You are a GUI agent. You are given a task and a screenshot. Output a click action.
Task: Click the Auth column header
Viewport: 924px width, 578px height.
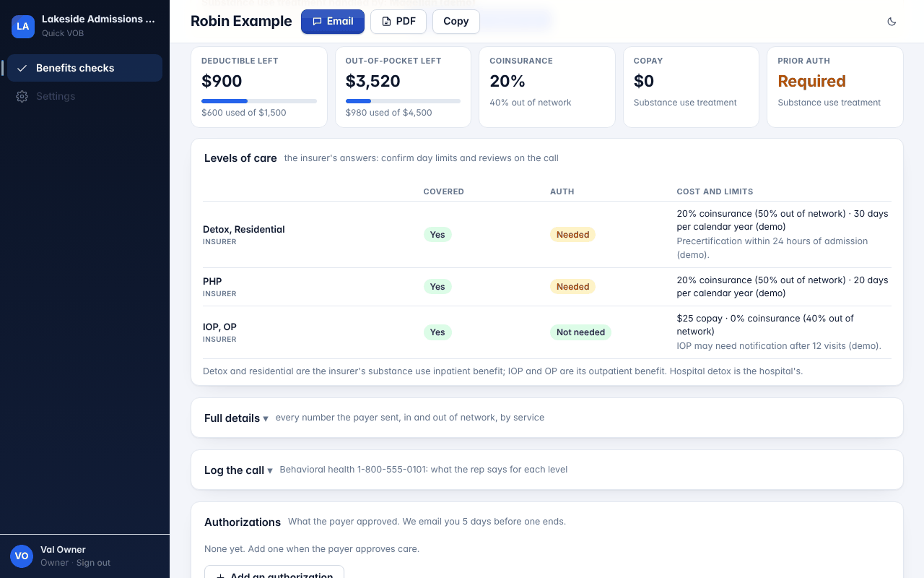pyautogui.click(x=562, y=192)
